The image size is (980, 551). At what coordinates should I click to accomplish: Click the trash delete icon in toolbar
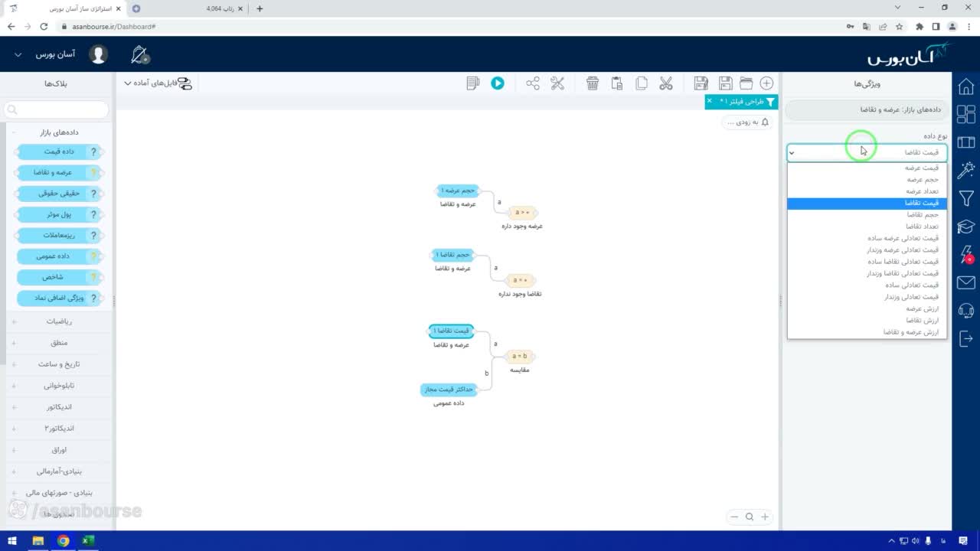(593, 83)
